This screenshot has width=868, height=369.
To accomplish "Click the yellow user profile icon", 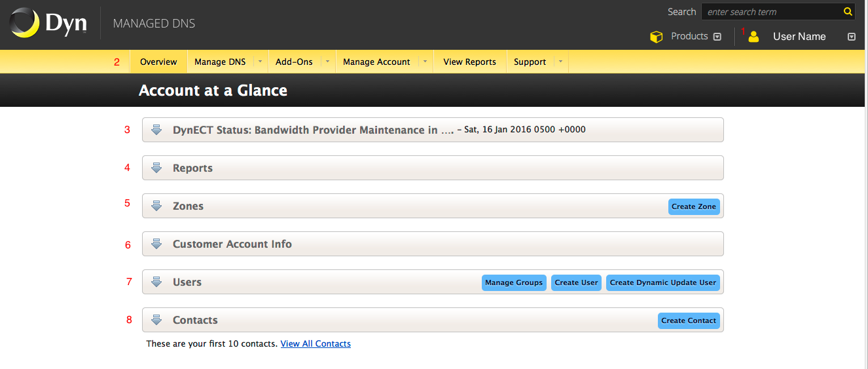I will (x=753, y=37).
